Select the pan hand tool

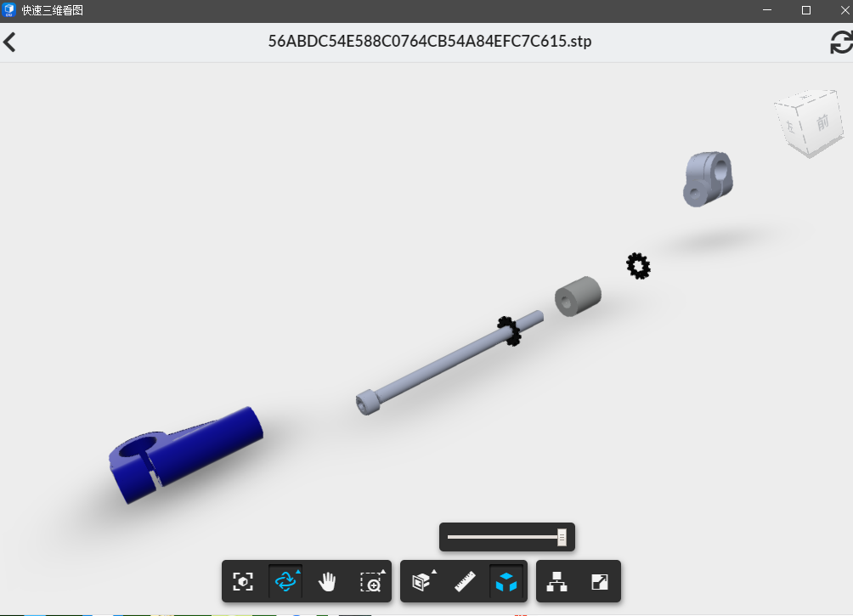pyautogui.click(x=327, y=582)
